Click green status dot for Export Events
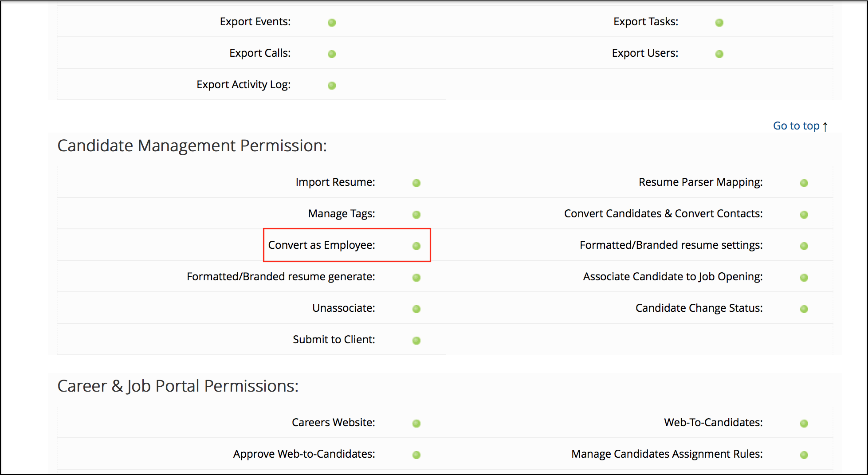Screen dimensions: 868x475 point(332,23)
